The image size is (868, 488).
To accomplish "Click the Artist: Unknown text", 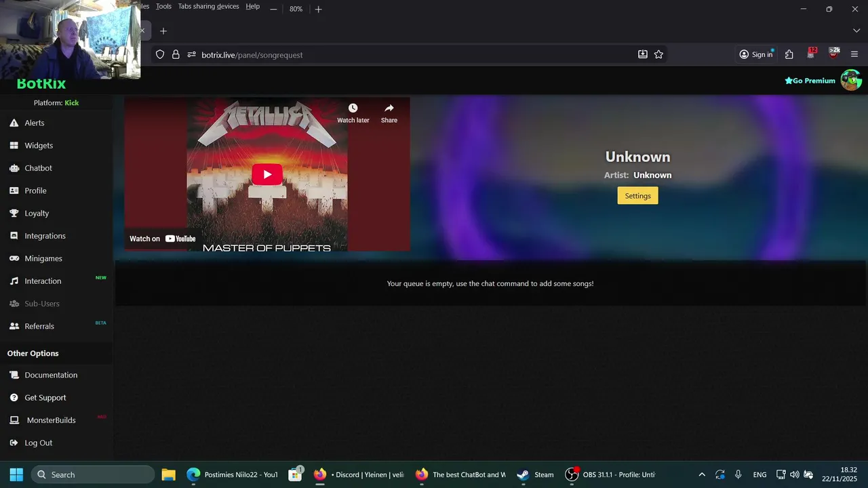I will 637,175.
